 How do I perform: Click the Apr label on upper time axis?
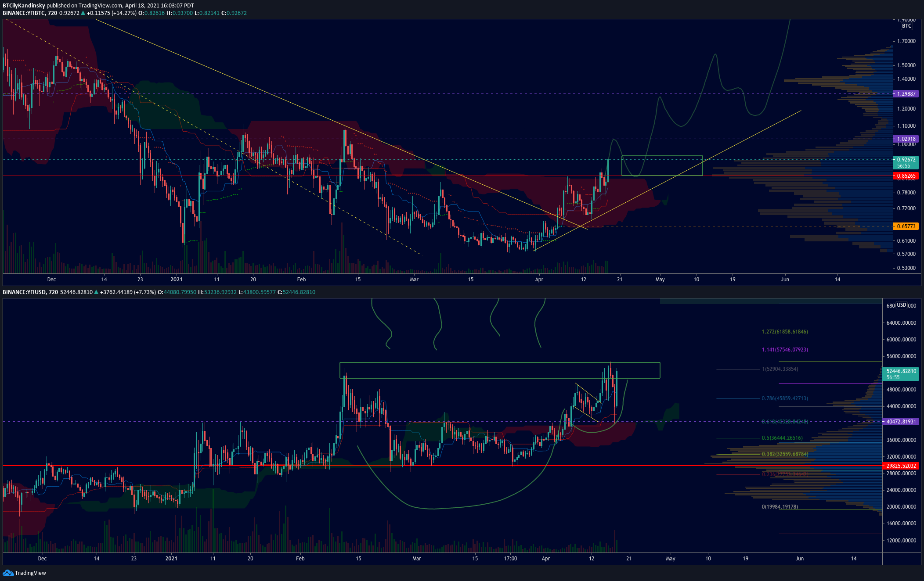(539, 280)
